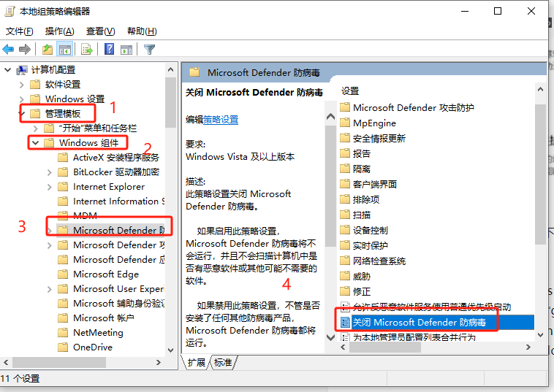Expand the Internet Explorer tree node
Screen dimensions: 554x392
tap(50, 187)
